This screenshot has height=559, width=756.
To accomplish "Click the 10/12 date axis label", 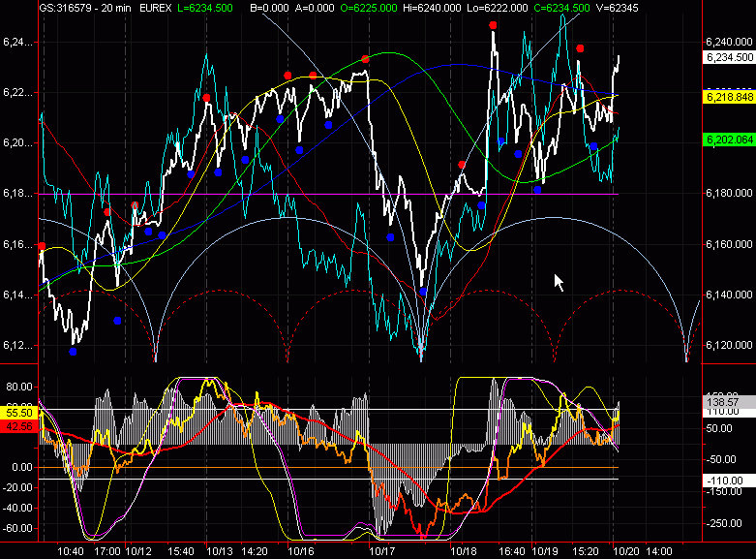I will pos(138,551).
